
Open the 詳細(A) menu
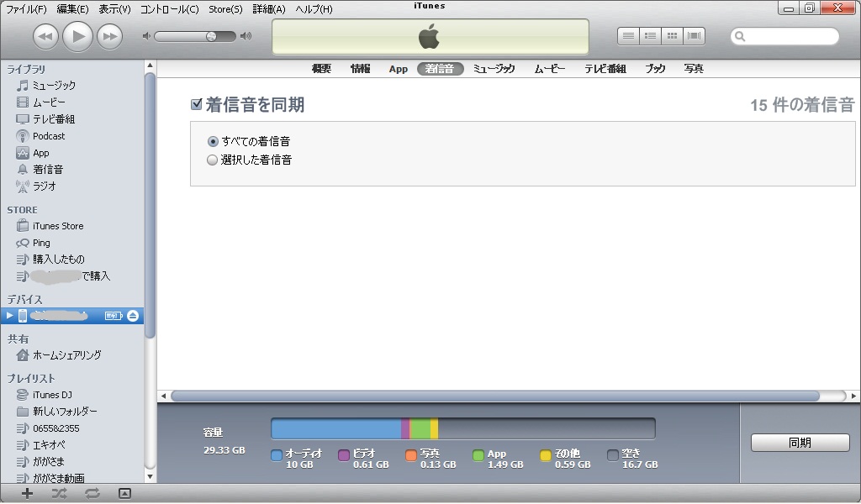[x=269, y=9]
